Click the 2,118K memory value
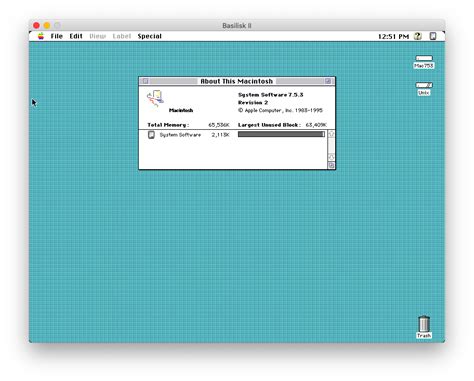 click(x=220, y=135)
